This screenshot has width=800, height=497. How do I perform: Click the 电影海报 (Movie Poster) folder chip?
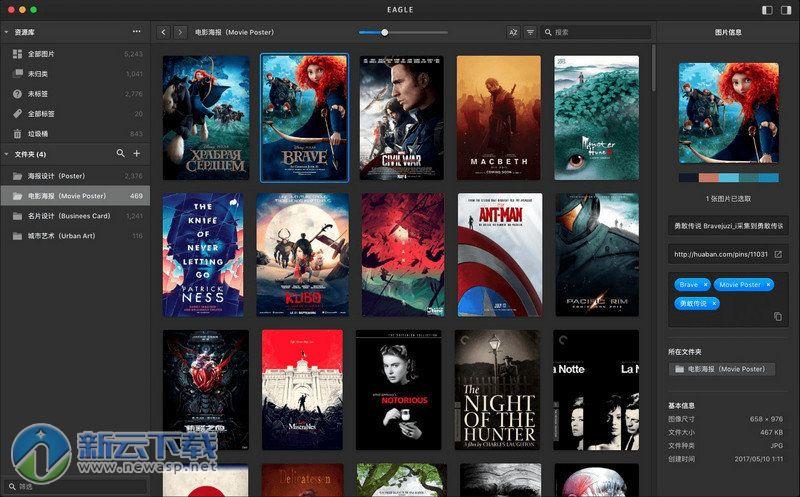pyautogui.click(x=722, y=369)
